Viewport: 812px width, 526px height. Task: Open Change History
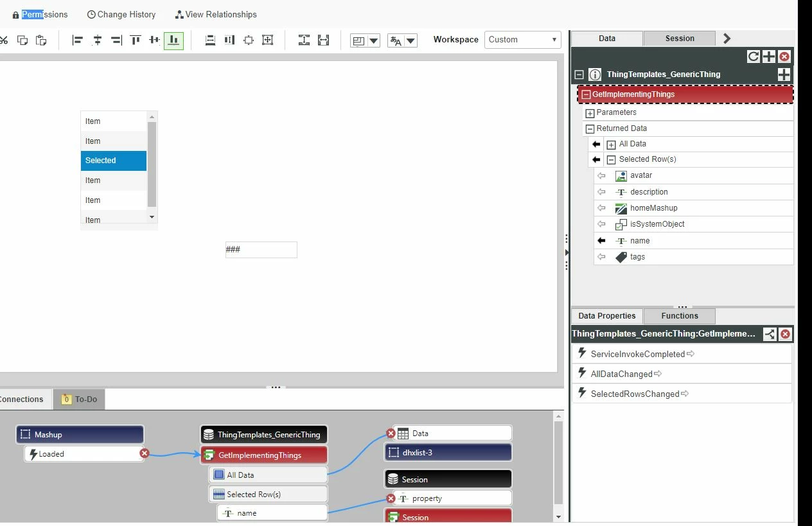(121, 14)
